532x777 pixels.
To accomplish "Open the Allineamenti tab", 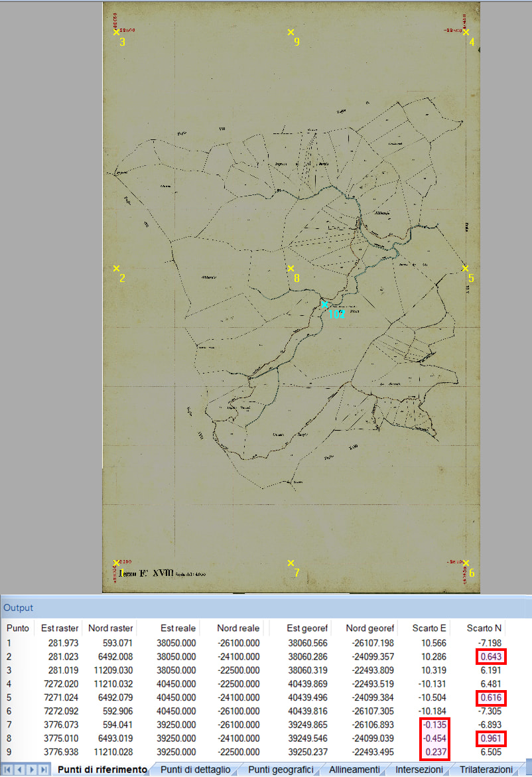I will coord(354,770).
